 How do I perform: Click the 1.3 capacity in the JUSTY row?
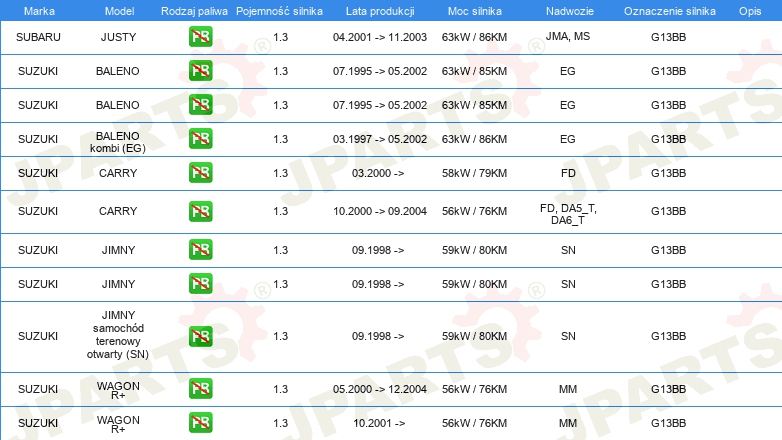[x=281, y=37]
